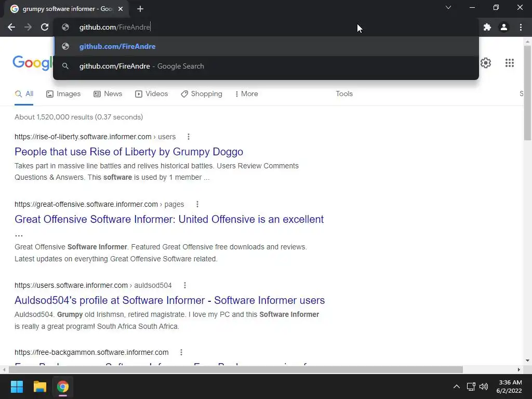Open People that use Rise of Liberty result
This screenshot has width=532, height=399.
click(x=129, y=152)
